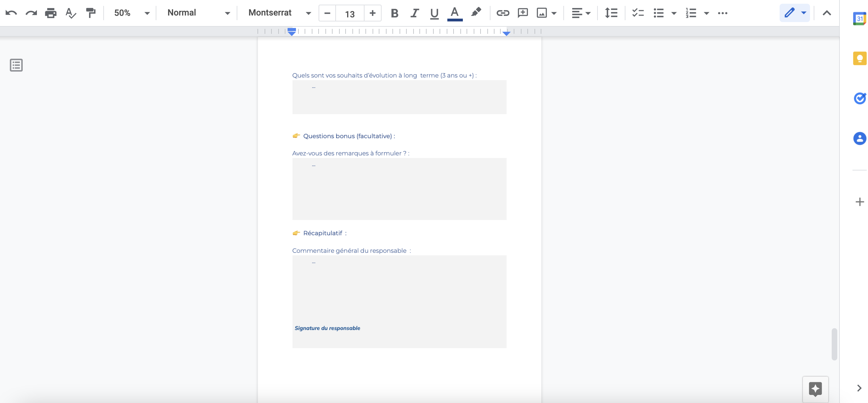This screenshot has height=403, width=868.
Task: Click the 'Signature du responsable' text
Action: 327,328
